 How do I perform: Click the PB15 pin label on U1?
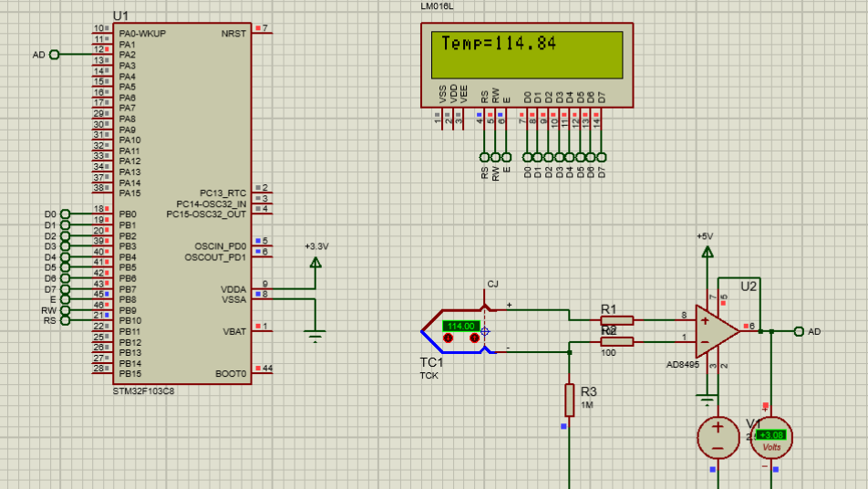130,374
